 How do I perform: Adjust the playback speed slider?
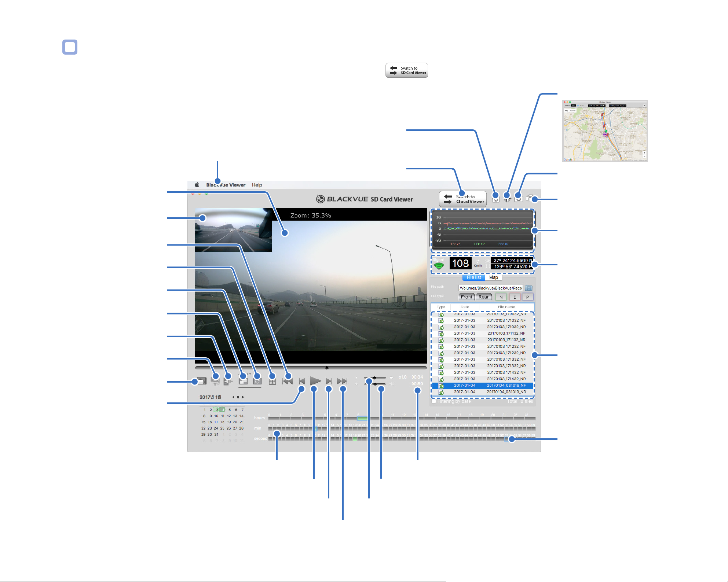tap(375, 377)
